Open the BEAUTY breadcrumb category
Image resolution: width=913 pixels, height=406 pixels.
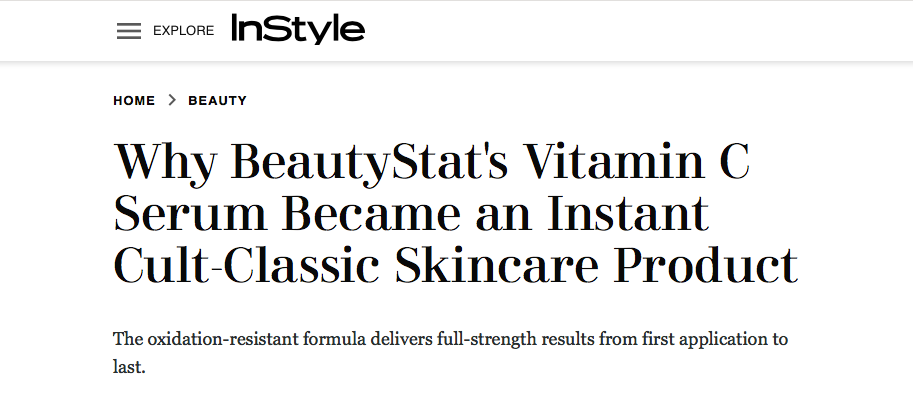[x=217, y=101]
